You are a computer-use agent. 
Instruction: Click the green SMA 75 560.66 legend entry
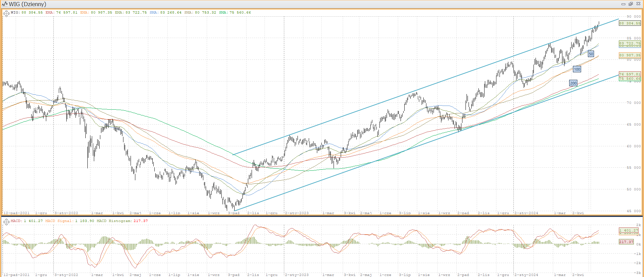(x=235, y=13)
